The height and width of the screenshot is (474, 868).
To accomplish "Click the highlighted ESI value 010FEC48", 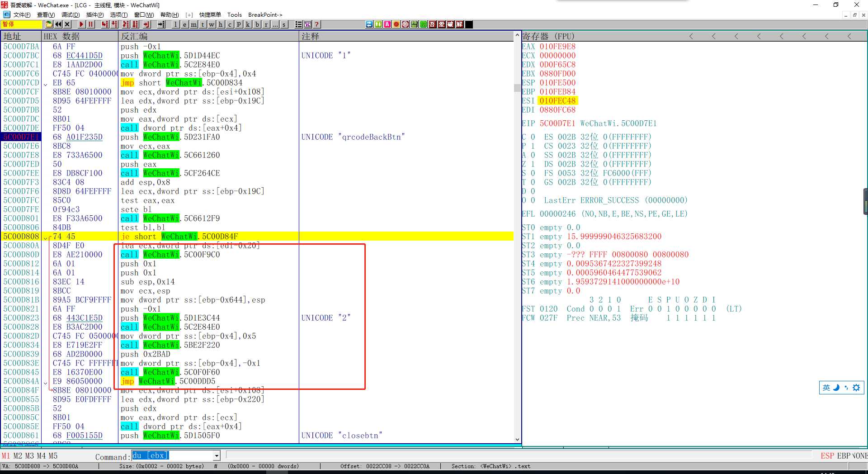I will point(557,101).
